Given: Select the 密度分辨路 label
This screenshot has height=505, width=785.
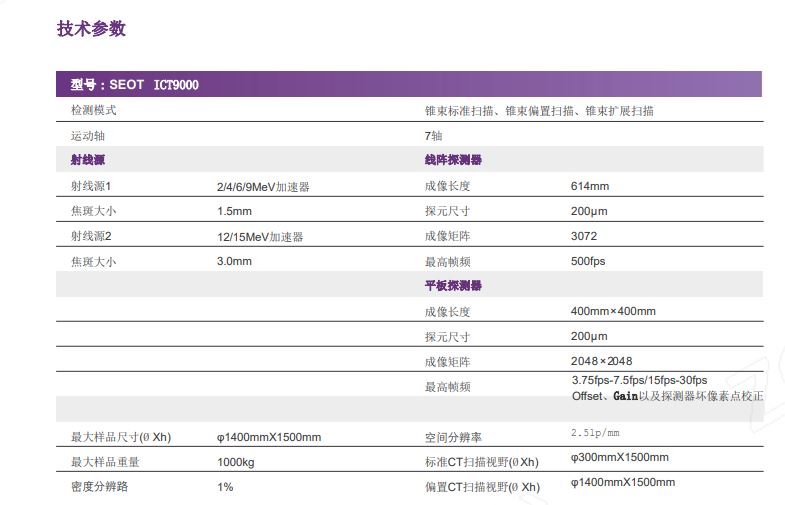Looking at the screenshot, I should pyautogui.click(x=100, y=486).
